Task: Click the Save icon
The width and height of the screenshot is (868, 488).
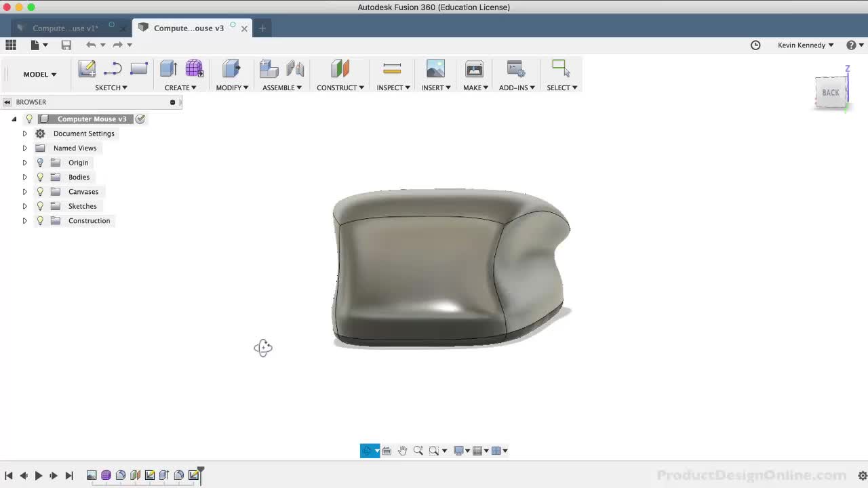Action: [66, 45]
